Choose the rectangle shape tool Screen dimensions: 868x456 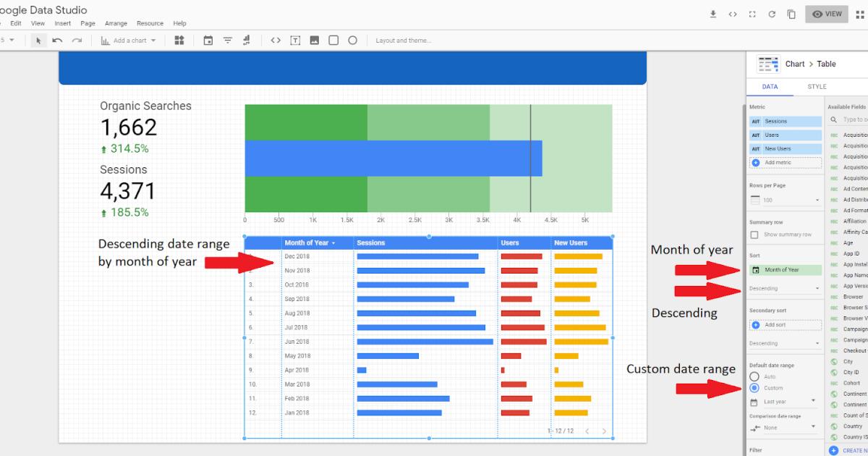click(333, 41)
